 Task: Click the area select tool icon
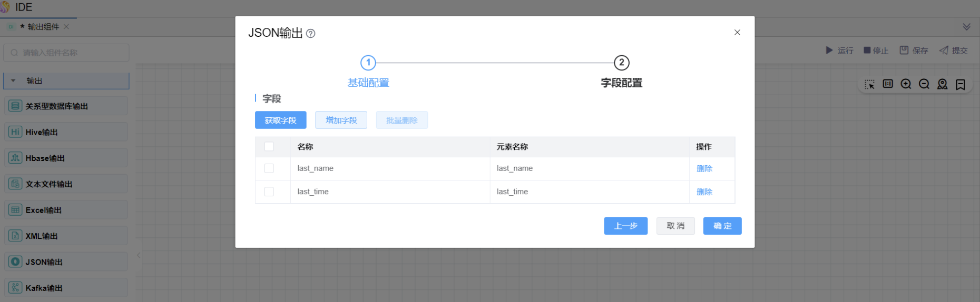(869, 84)
